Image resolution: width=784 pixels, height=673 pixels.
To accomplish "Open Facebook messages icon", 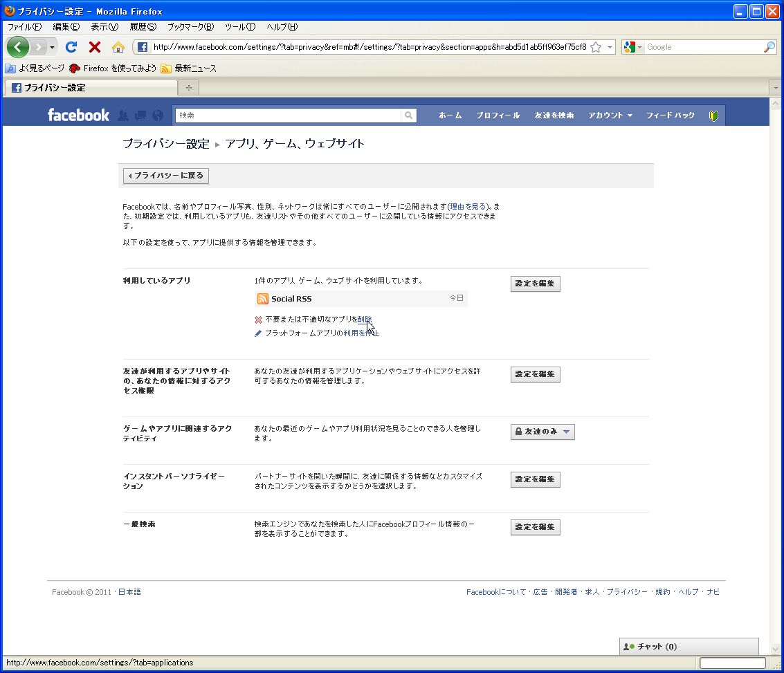I will (x=140, y=116).
